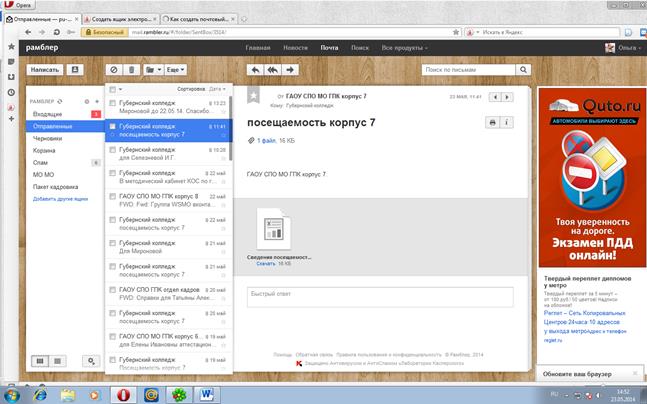Go to previous message arrow
Screen dimensions: 647x404
[x=495, y=97]
